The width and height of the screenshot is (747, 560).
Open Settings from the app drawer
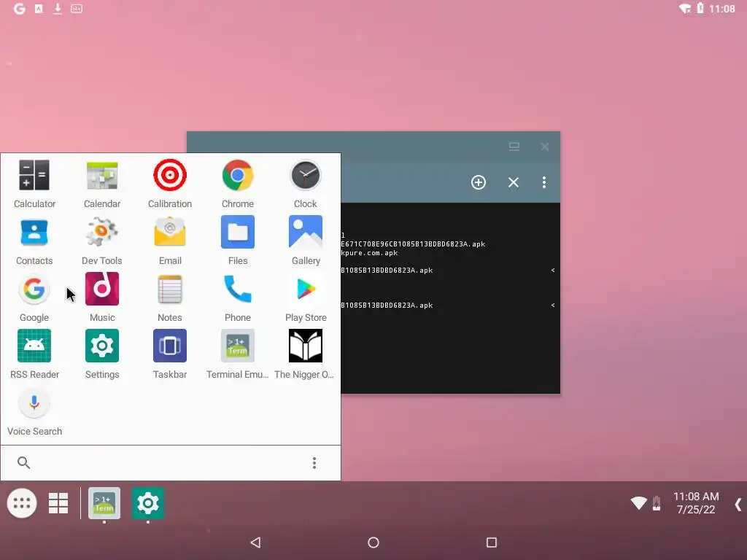click(x=102, y=354)
